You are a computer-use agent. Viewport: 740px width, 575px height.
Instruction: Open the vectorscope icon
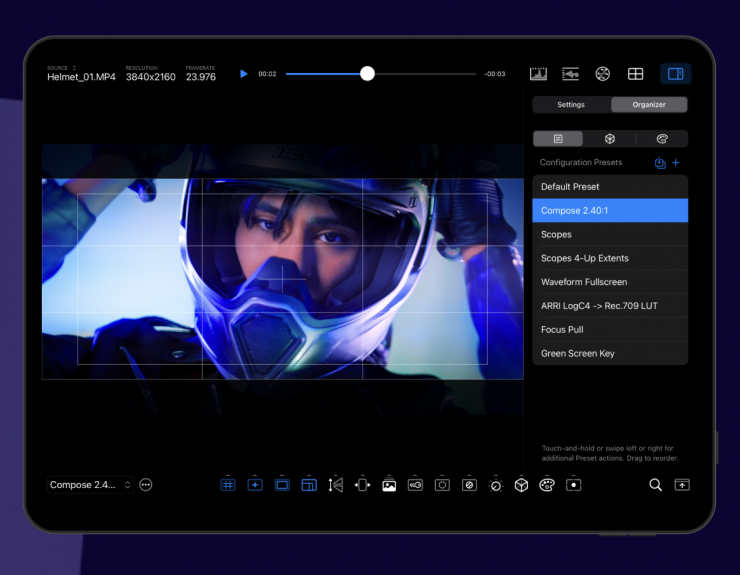click(x=602, y=74)
